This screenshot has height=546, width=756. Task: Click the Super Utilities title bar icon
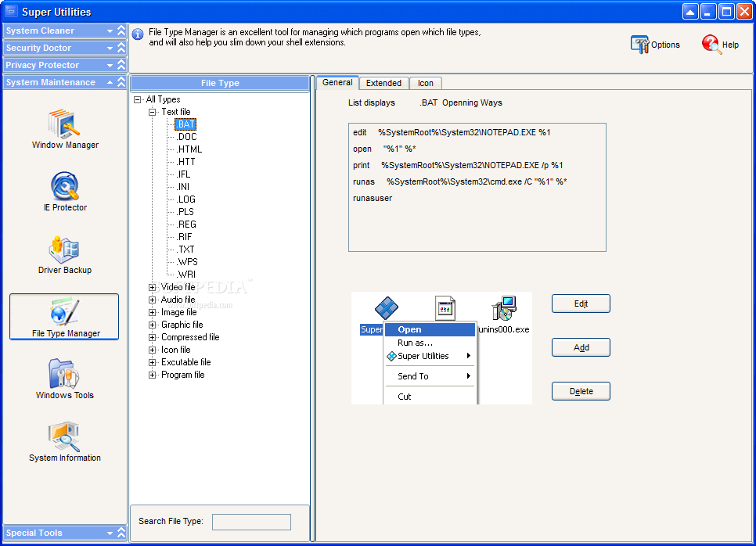point(11,11)
